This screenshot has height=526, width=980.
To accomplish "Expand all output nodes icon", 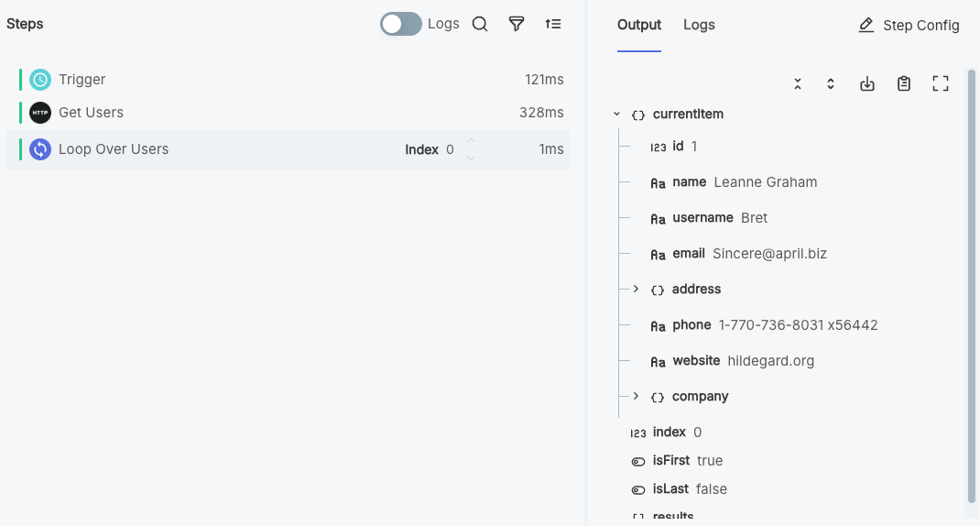I will coord(831,84).
